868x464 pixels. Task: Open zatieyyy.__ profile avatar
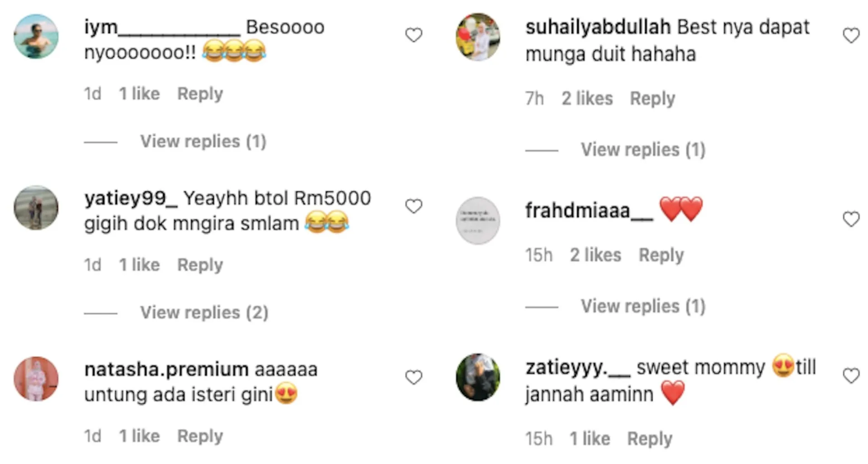(x=478, y=377)
